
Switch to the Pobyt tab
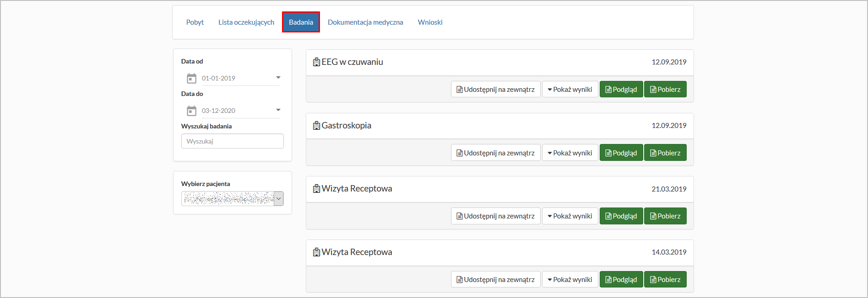pos(195,22)
